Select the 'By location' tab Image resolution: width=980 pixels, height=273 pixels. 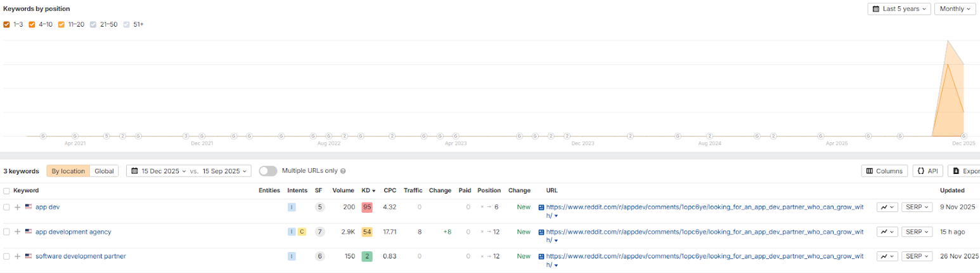tap(68, 171)
